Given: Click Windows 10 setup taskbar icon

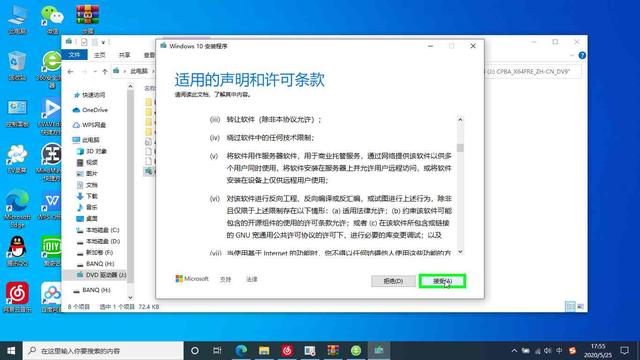Looking at the screenshot, I should tap(379, 351).
